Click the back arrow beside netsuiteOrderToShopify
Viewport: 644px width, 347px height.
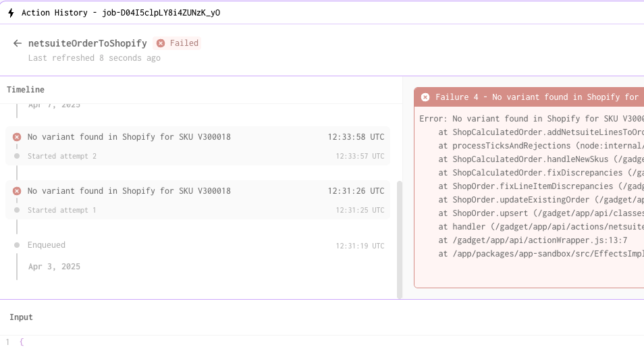click(x=18, y=43)
